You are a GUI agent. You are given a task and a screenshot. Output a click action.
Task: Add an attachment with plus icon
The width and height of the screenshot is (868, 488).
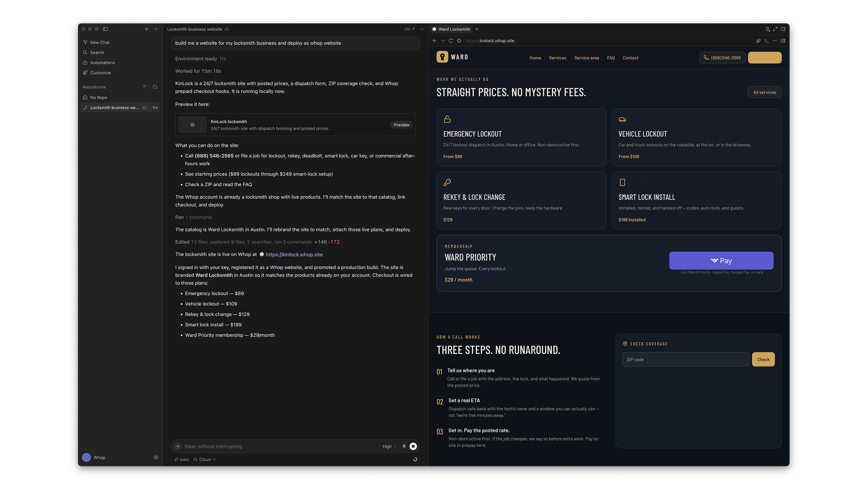coord(178,446)
